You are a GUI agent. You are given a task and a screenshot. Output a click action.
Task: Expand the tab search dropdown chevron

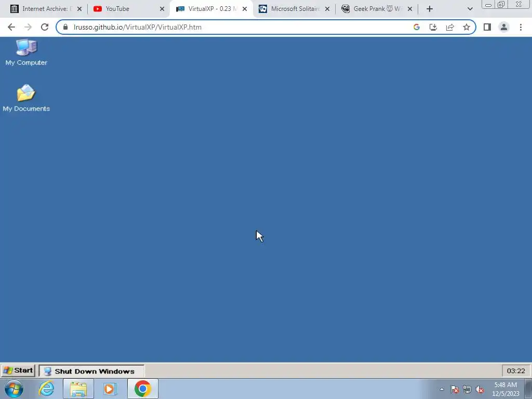coord(470,9)
